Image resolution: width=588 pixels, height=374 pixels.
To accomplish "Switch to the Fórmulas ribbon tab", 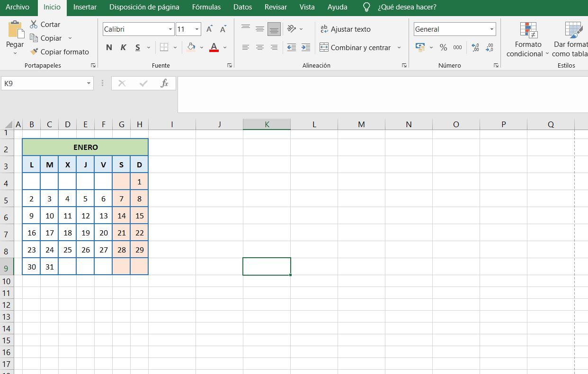I will tap(206, 7).
